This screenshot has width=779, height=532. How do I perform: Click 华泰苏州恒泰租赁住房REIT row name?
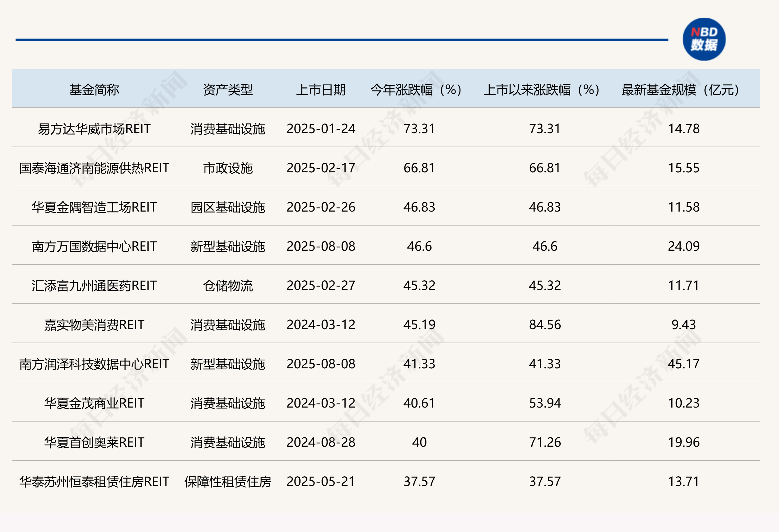tap(94, 481)
